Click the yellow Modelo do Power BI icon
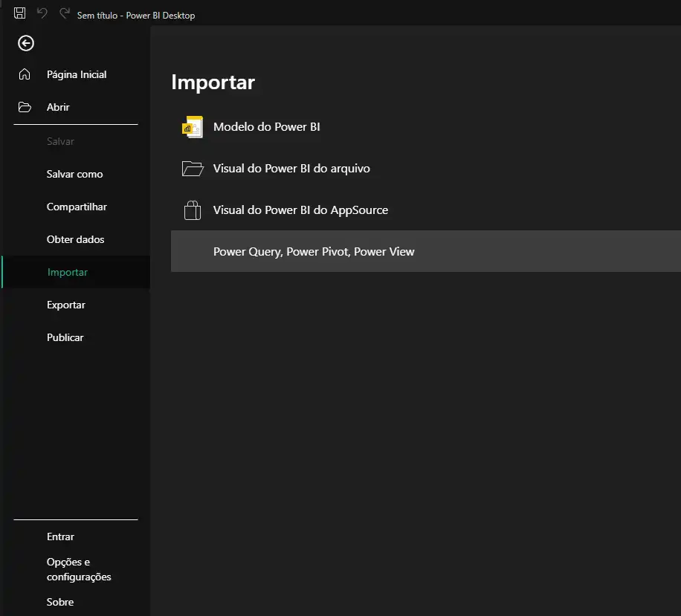The height and width of the screenshot is (616, 681). (x=193, y=127)
